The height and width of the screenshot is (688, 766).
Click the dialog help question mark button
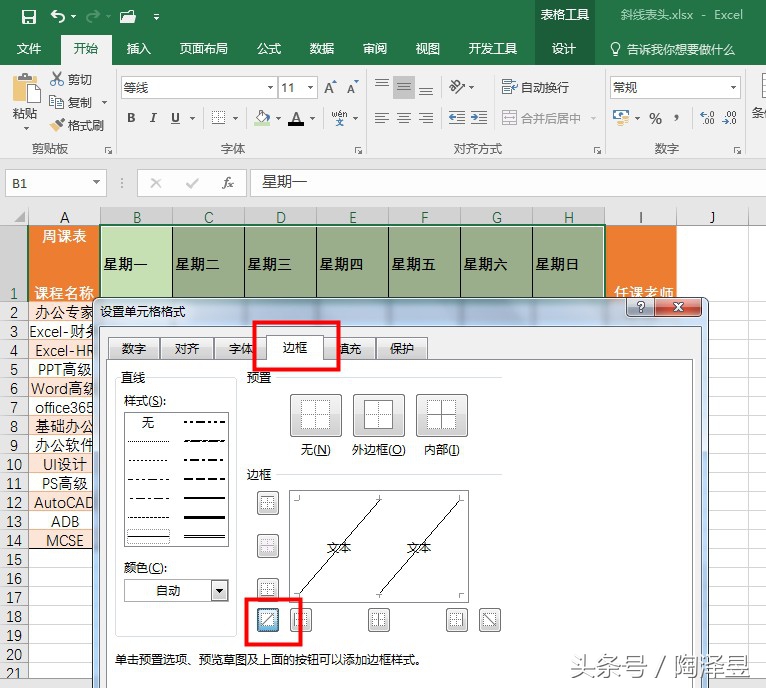tap(640, 307)
